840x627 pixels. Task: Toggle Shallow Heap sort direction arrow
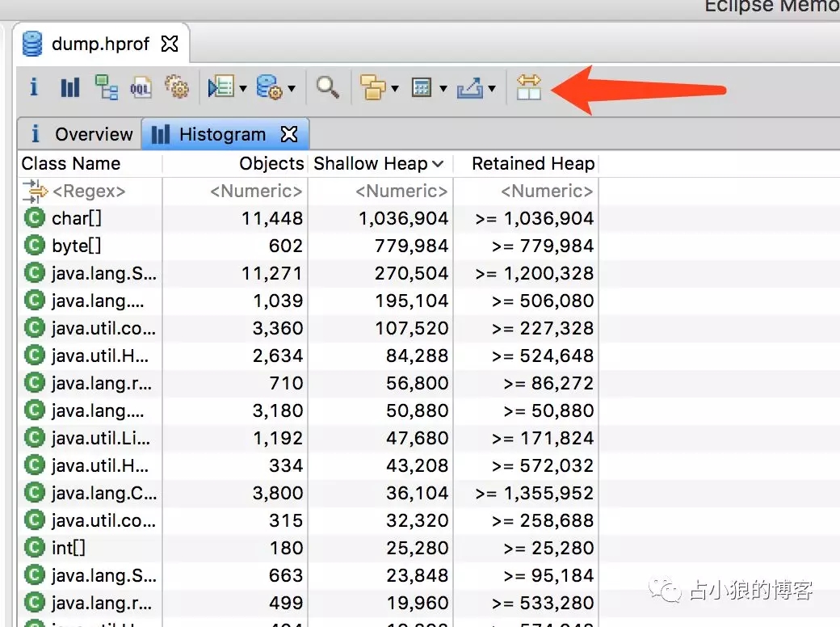click(439, 164)
